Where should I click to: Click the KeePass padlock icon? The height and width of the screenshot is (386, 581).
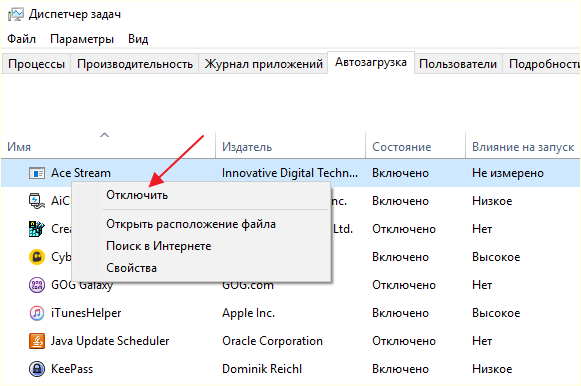[37, 369]
